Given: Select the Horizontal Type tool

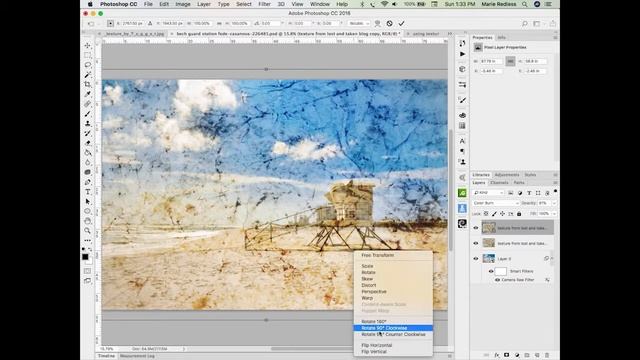Looking at the screenshot, I should 88,192.
